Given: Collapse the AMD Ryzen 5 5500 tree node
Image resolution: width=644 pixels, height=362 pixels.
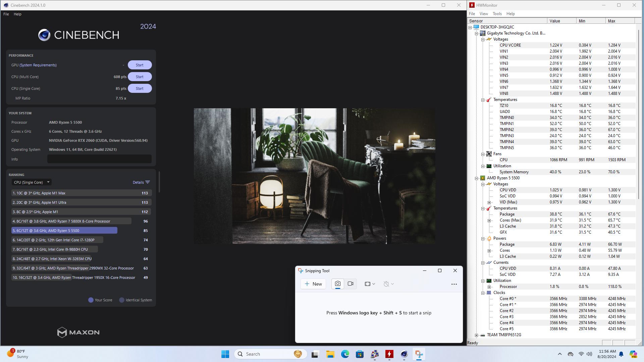Looking at the screenshot, I should 476,178.
